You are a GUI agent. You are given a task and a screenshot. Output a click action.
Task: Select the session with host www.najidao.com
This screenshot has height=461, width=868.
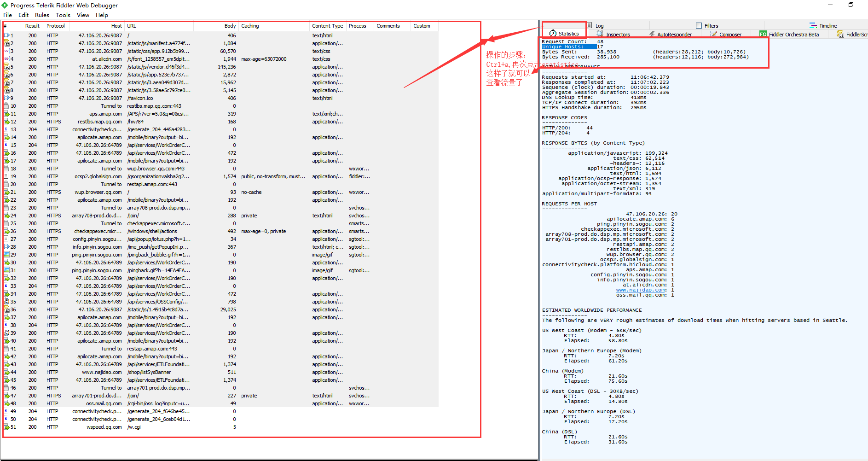coord(102,372)
